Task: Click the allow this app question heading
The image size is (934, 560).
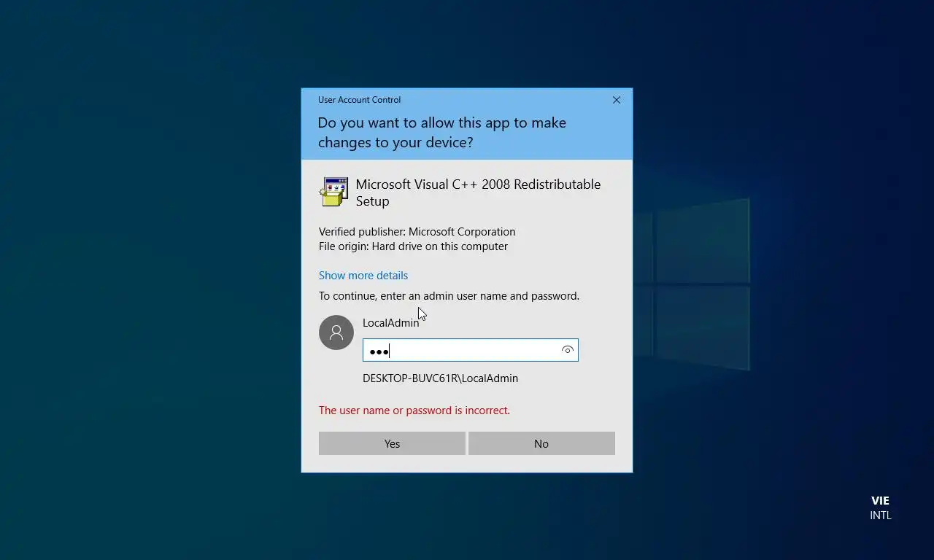Action: pyautogui.click(x=441, y=132)
